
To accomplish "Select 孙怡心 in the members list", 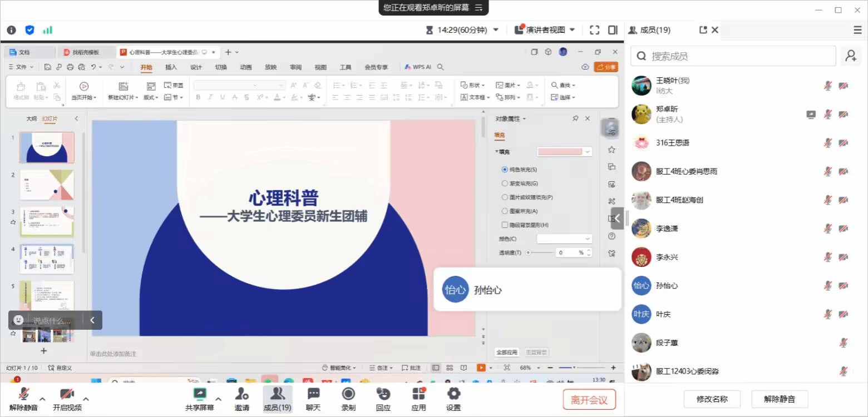I will pyautogui.click(x=667, y=286).
